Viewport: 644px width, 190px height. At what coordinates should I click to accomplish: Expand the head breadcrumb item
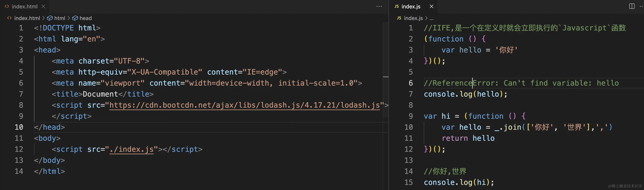click(x=85, y=18)
